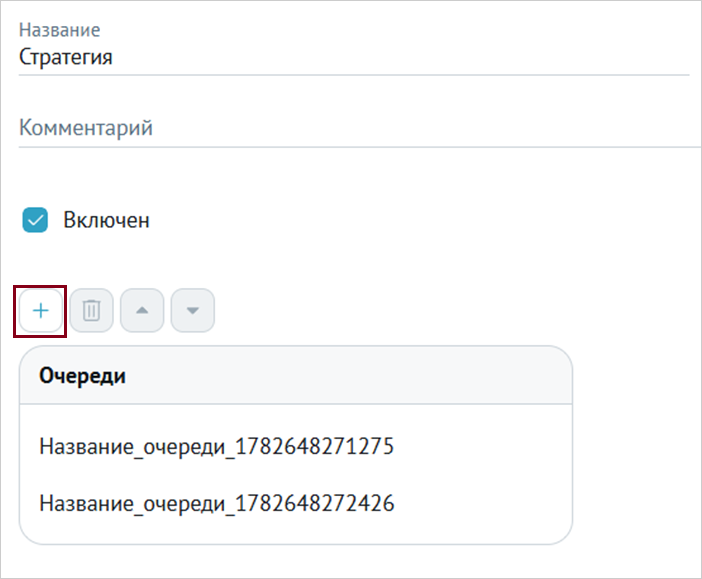
Task: Uncheck the Включен checkbox
Action: tap(35, 220)
